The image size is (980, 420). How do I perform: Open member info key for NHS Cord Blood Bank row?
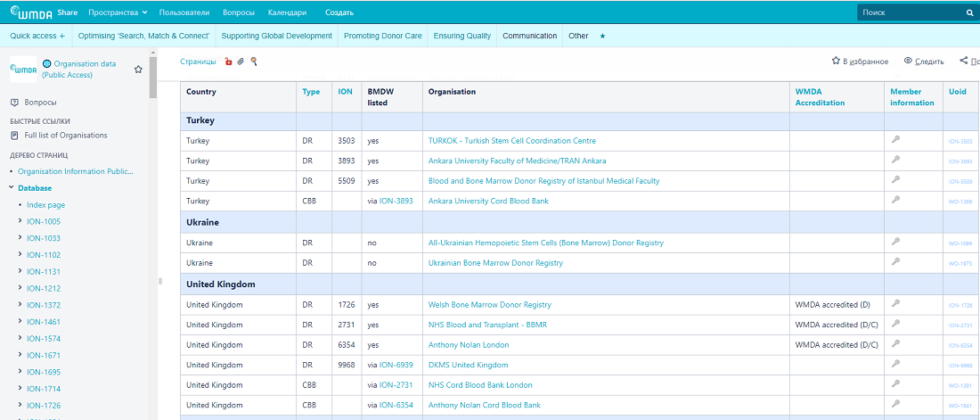click(895, 383)
